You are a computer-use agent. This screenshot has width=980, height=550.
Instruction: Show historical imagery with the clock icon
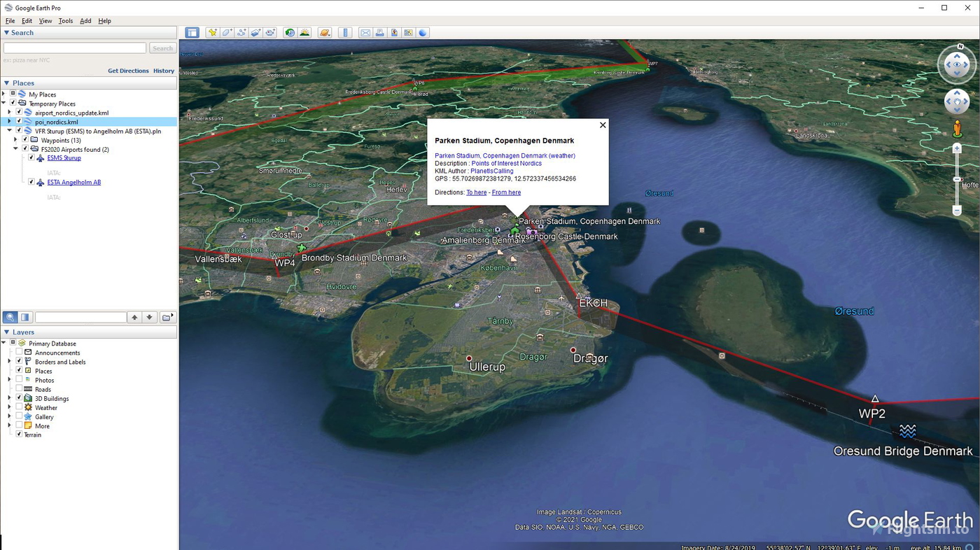tap(289, 32)
